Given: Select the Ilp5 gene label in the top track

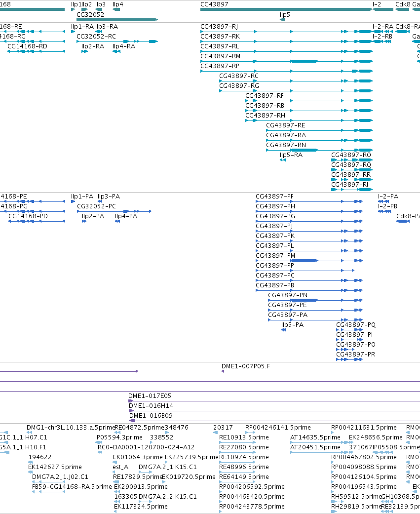Looking at the screenshot, I should [285, 15].
